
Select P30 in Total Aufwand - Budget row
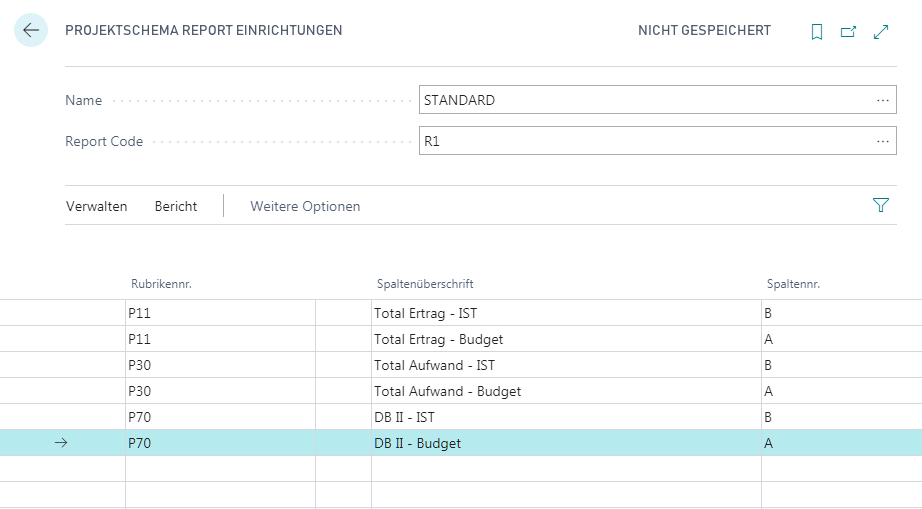221,391
